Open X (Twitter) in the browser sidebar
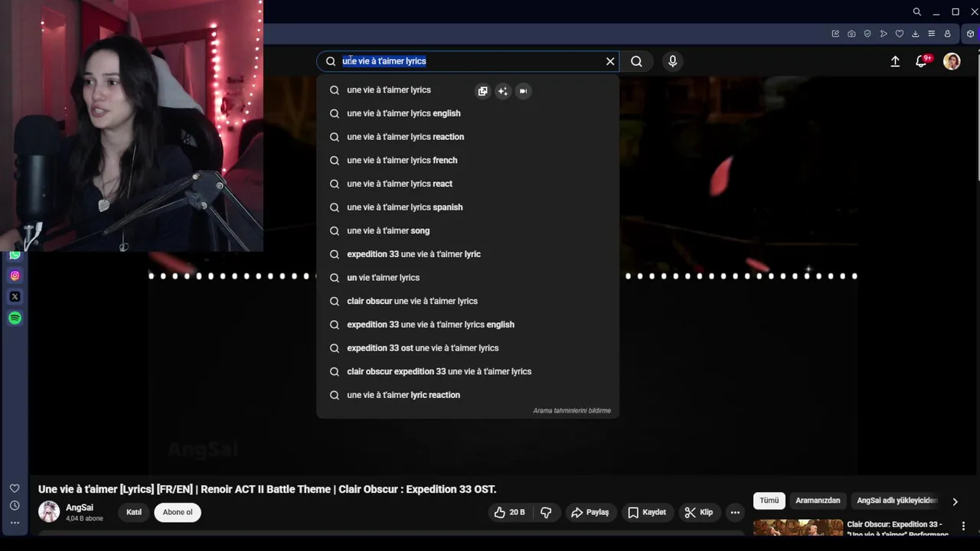Viewport: 980px width, 551px height. point(15,297)
